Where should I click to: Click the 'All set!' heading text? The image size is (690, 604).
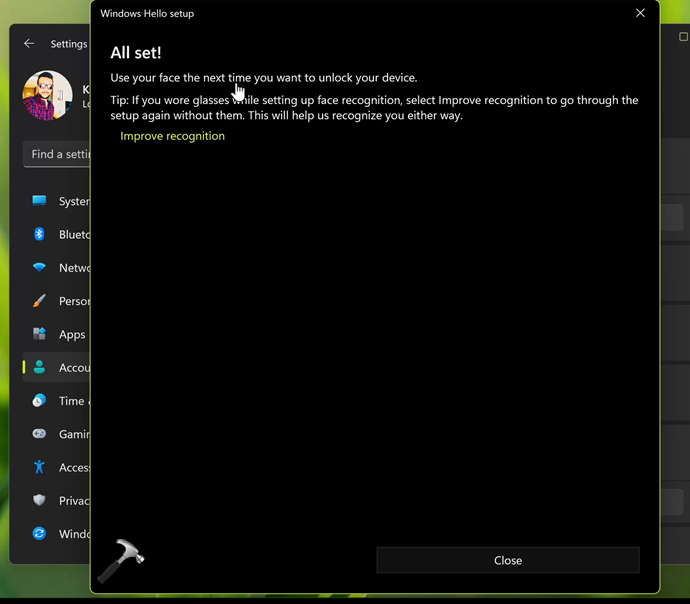pyautogui.click(x=136, y=53)
